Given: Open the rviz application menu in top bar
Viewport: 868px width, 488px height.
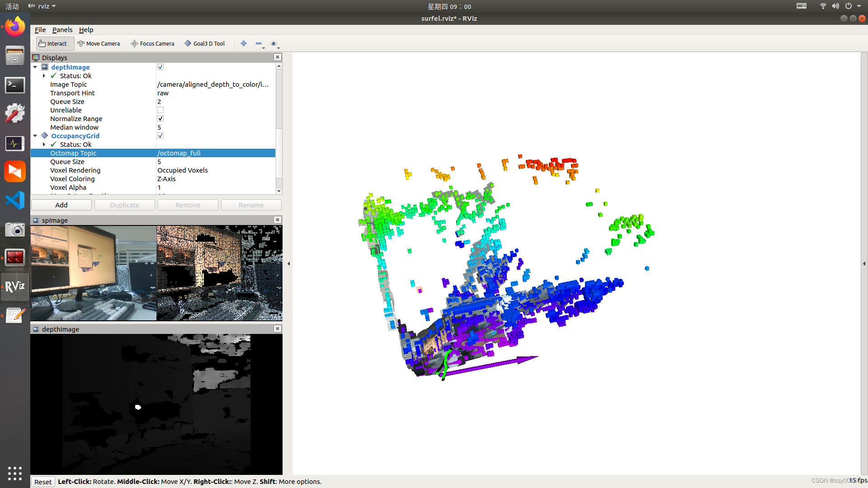Looking at the screenshot, I should coord(42,6).
